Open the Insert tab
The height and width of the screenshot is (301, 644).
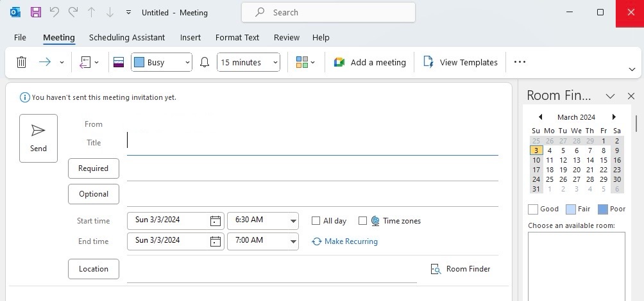pyautogui.click(x=190, y=37)
